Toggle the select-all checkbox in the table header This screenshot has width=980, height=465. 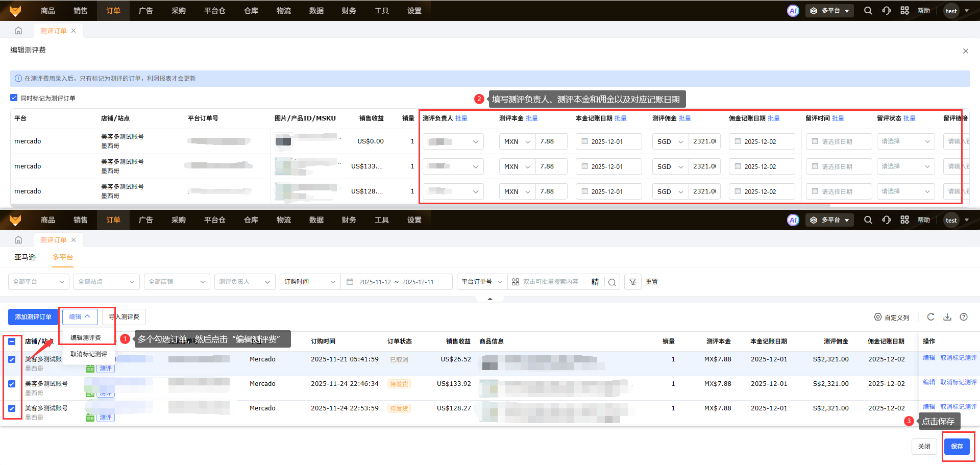[12, 341]
